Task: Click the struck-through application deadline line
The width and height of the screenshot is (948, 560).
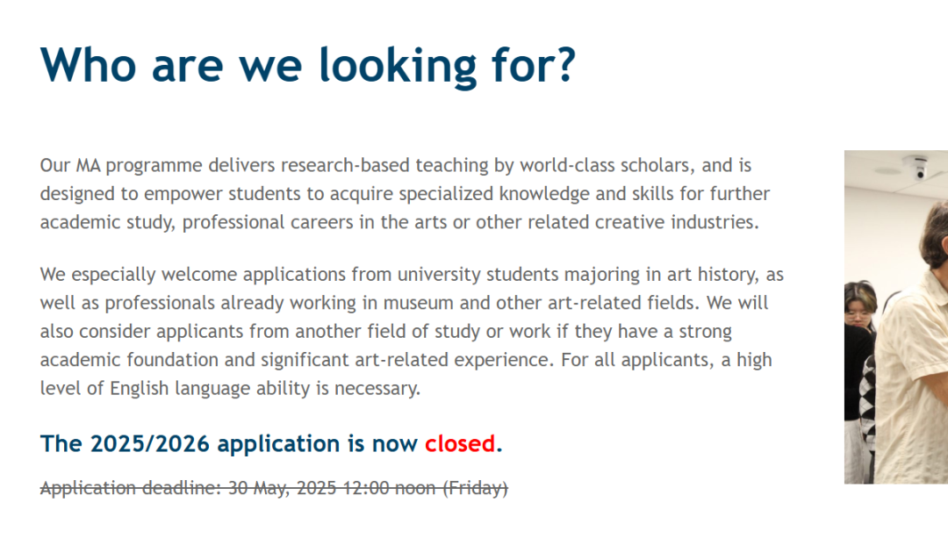Action: [x=274, y=488]
